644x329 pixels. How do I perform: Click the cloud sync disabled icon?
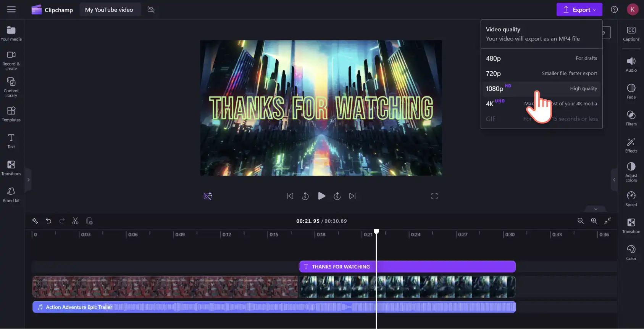(x=151, y=10)
